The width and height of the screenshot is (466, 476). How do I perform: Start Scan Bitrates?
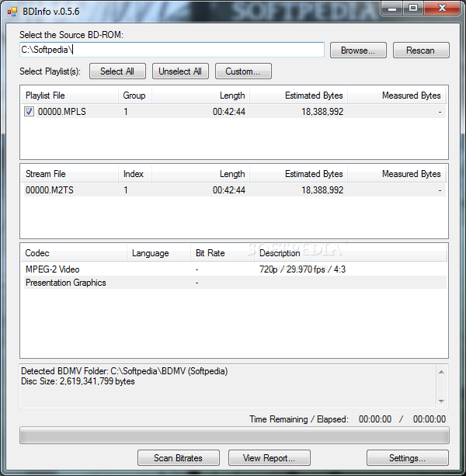(179, 458)
